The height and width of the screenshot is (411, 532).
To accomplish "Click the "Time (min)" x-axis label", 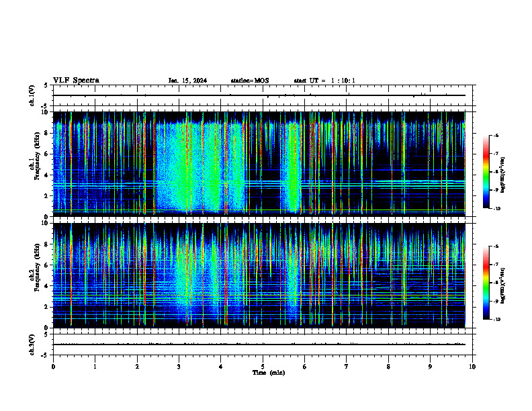I will coord(269,373).
